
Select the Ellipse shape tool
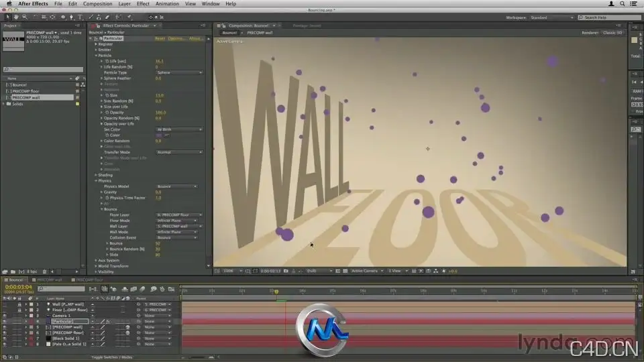(x=63, y=17)
